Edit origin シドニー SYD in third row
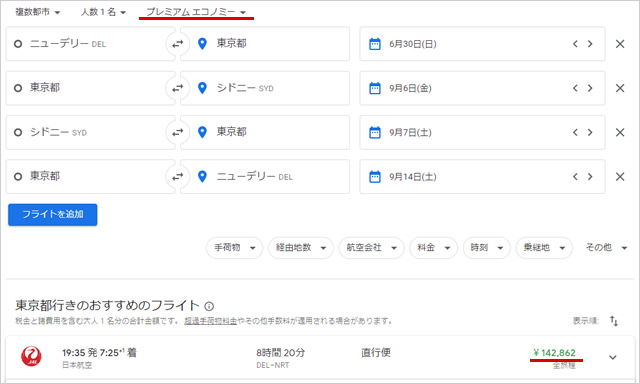This screenshot has width=640, height=384. 90,132
